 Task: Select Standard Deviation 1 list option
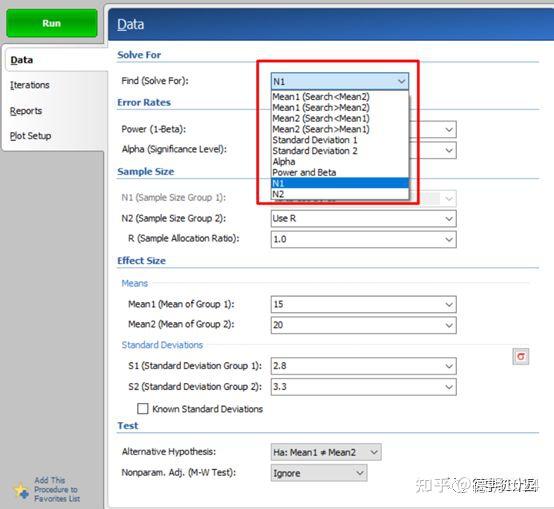click(340, 140)
